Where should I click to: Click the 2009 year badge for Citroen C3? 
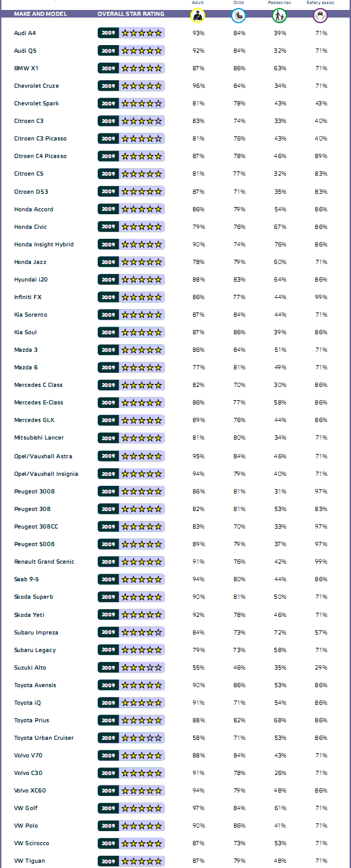pos(108,121)
